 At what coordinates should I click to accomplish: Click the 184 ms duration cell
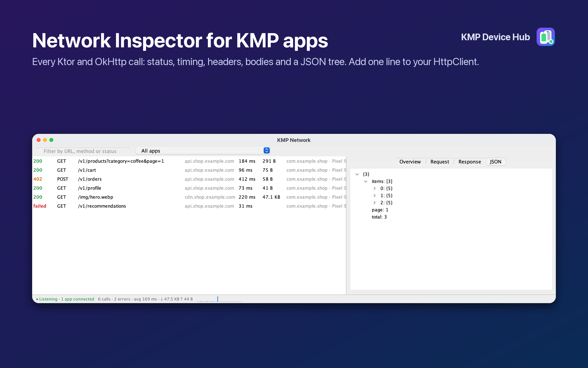click(247, 161)
